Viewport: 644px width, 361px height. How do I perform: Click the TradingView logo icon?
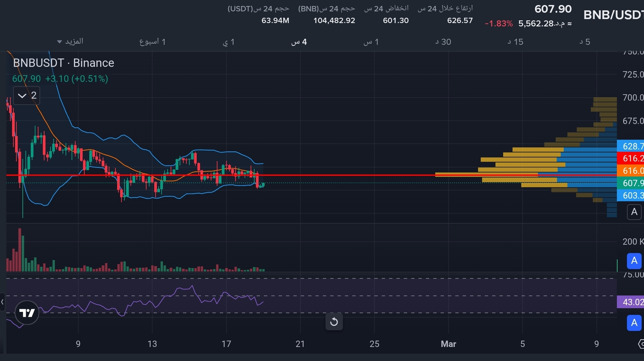point(27,313)
